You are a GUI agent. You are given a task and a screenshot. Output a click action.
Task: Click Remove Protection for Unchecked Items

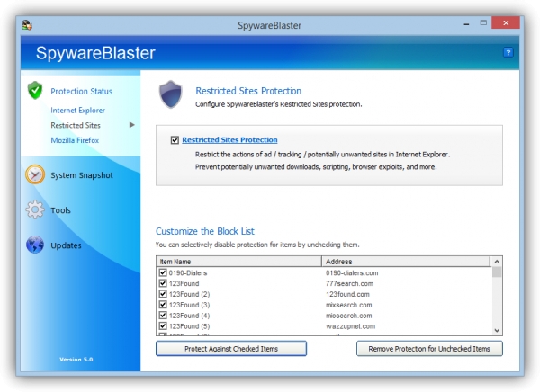pos(429,349)
